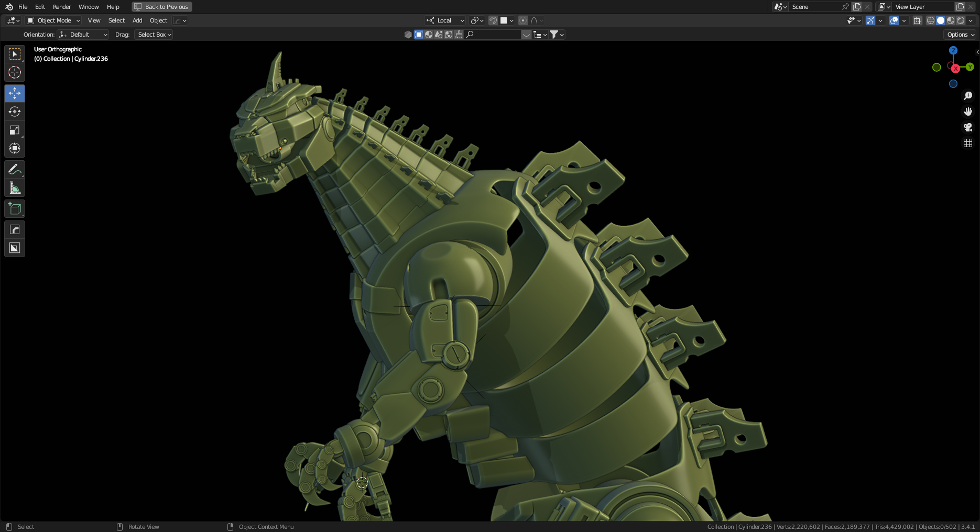Activate the 3D Cursor tool
Image resolution: width=980 pixels, height=532 pixels.
(x=15, y=72)
